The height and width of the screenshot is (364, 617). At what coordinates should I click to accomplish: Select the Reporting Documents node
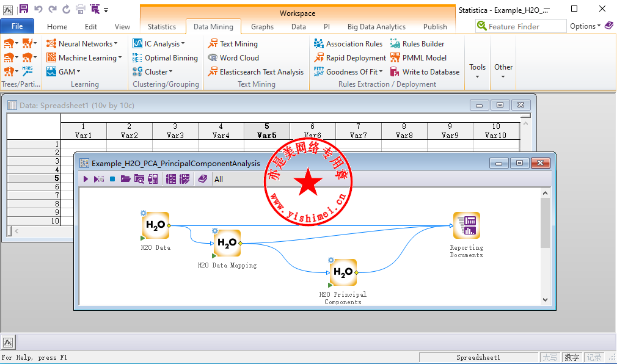tap(466, 225)
